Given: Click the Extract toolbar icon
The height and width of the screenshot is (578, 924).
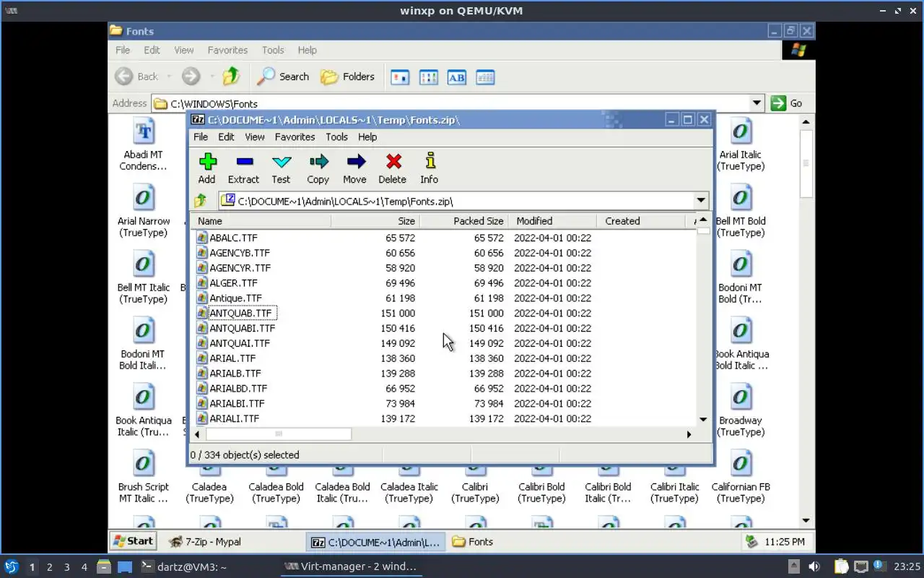Looking at the screenshot, I should point(244,168).
